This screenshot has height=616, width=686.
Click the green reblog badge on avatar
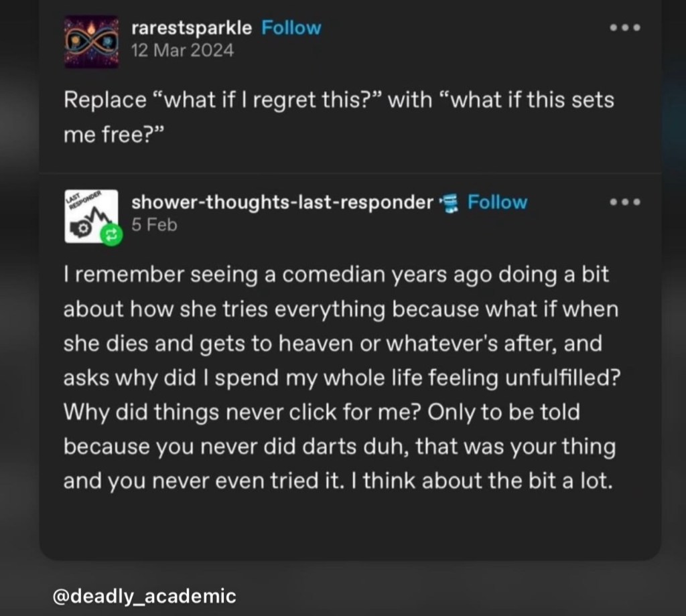click(111, 234)
